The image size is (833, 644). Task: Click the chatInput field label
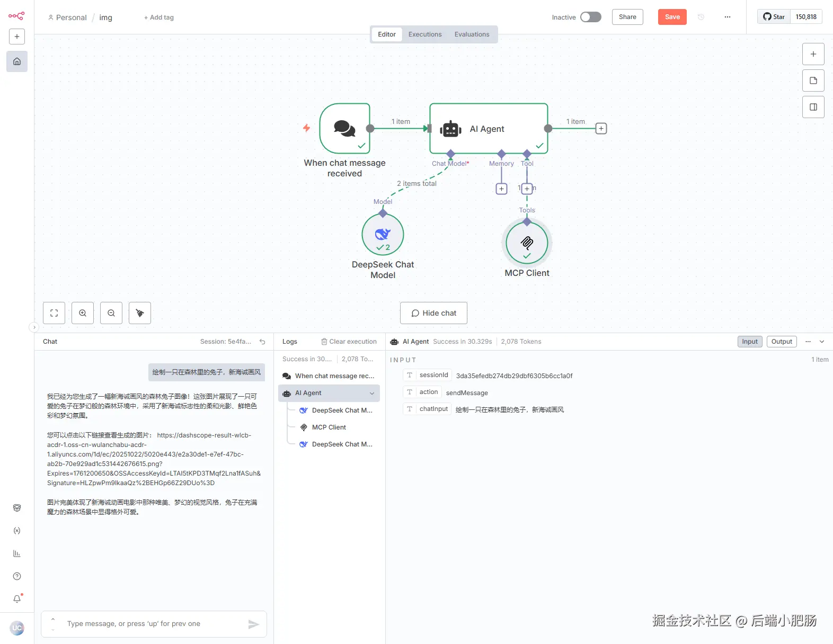point(433,409)
